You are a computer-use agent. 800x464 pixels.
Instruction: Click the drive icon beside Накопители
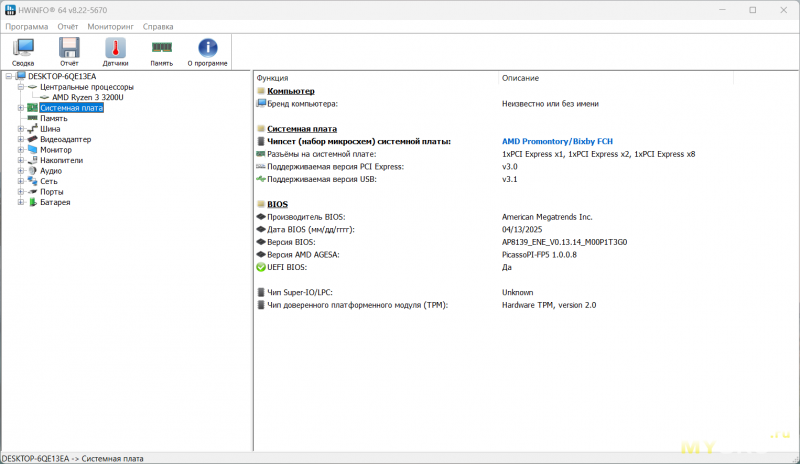click(x=32, y=160)
